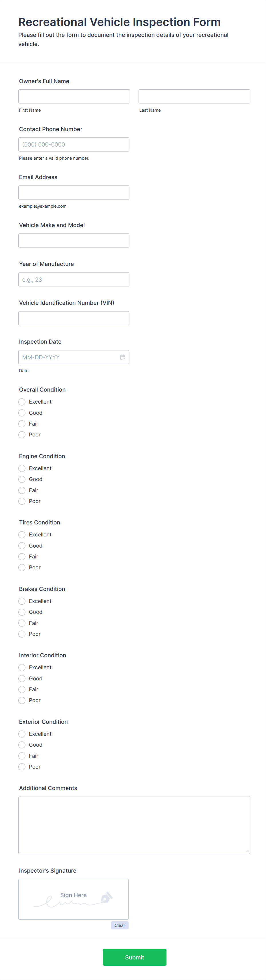Click the Sign Here signature area
This screenshot has height=980, width=266.
(x=74, y=899)
